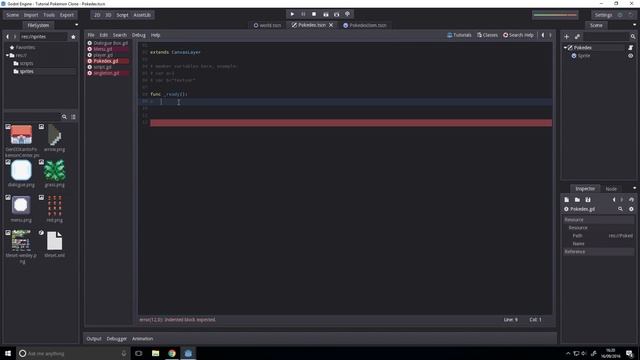Screen dimensions: 640x360
Task: Click Inspector property search magnifier
Action: [x=620, y=209]
